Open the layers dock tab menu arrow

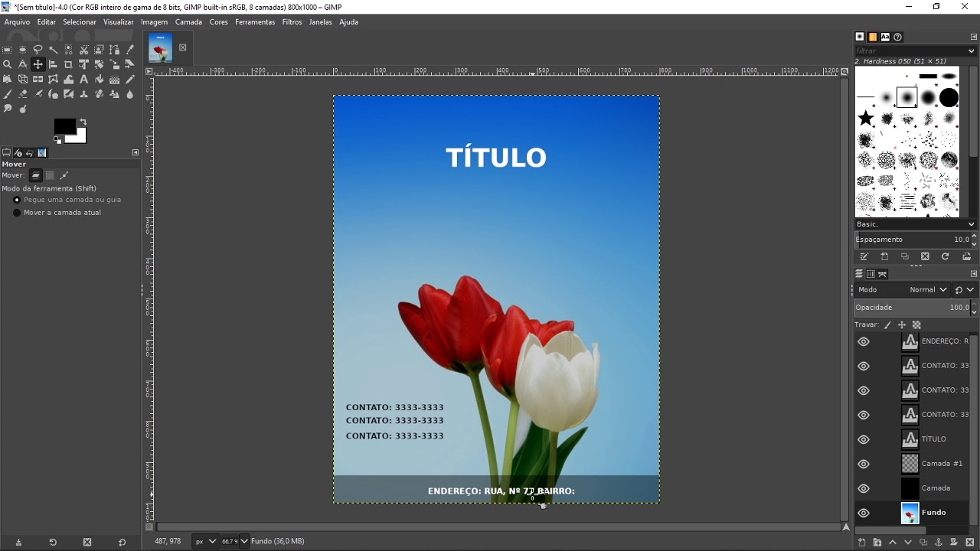tap(974, 274)
